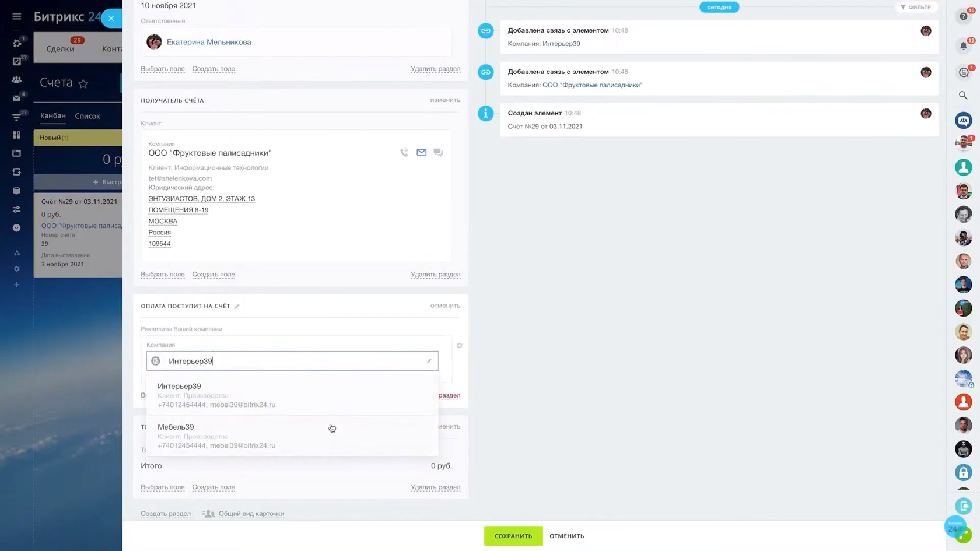Click Выбрать поле under the Итого section
Screen dimensions: 980x551
[x=163, y=487]
